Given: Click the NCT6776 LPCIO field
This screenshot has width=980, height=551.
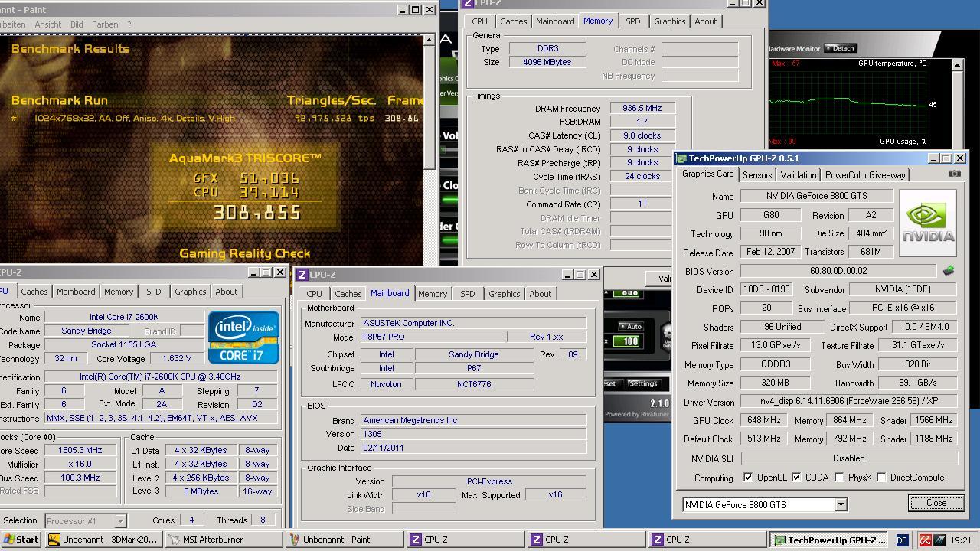Looking at the screenshot, I should click(x=473, y=384).
